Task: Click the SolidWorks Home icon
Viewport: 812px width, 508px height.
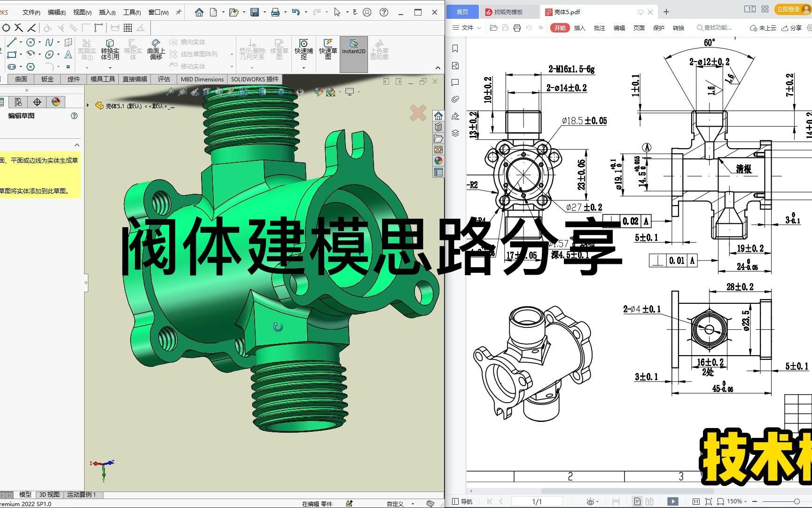Action: pyautogui.click(x=199, y=12)
